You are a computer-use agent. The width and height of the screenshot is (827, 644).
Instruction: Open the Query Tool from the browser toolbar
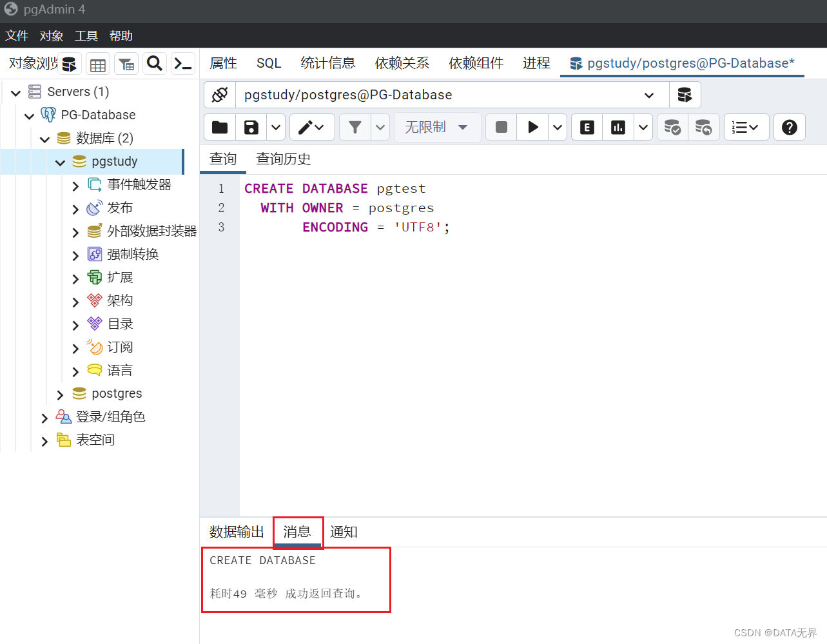[x=70, y=63]
